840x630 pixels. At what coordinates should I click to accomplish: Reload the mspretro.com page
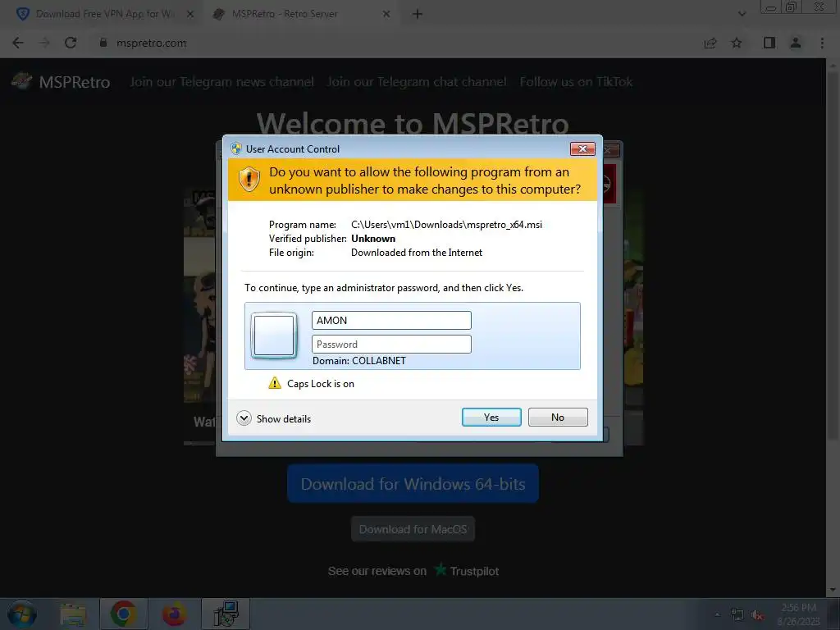[71, 43]
